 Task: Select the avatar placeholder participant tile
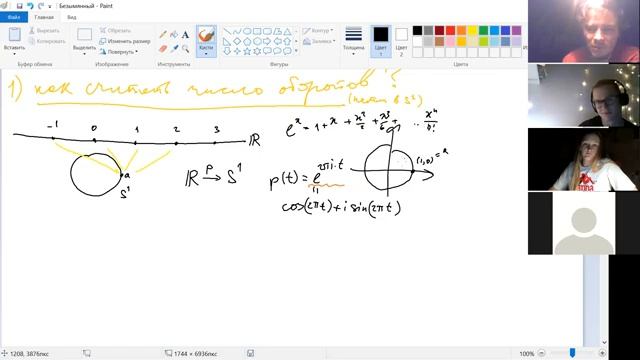tap(584, 223)
